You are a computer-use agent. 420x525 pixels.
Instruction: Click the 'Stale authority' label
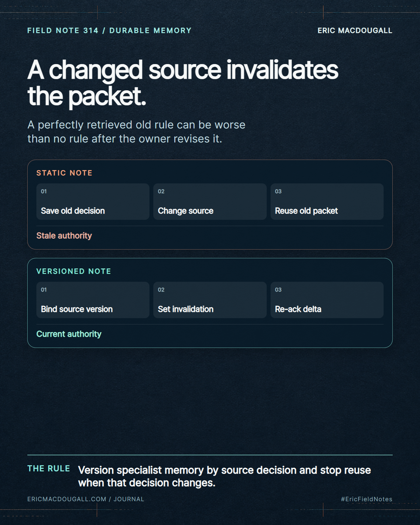pyautogui.click(x=64, y=236)
